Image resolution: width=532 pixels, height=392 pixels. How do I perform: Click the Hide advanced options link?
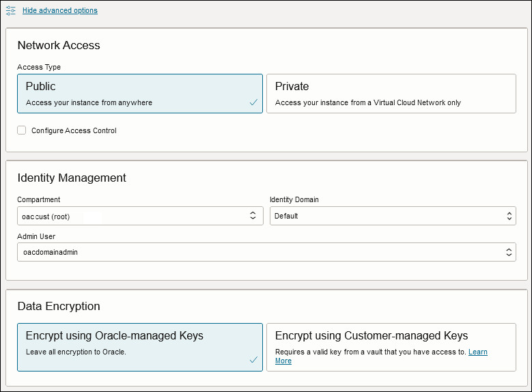tap(60, 11)
